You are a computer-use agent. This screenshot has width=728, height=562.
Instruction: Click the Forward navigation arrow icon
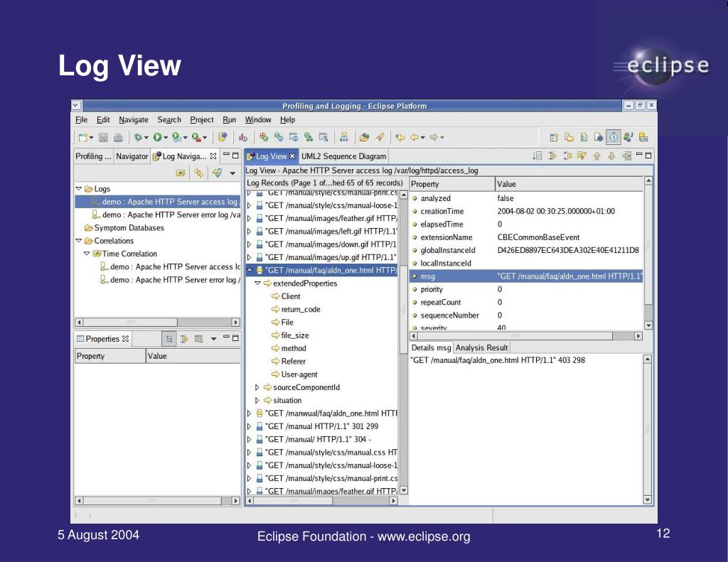[434, 137]
